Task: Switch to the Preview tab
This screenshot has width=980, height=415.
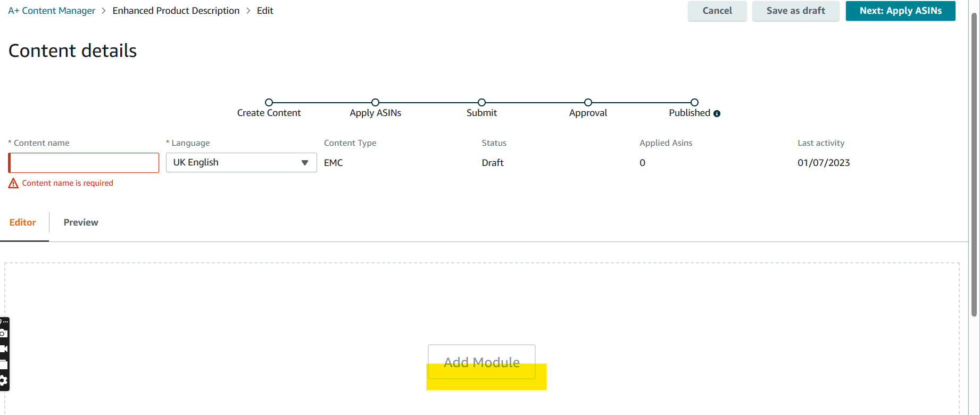Action: tap(81, 222)
